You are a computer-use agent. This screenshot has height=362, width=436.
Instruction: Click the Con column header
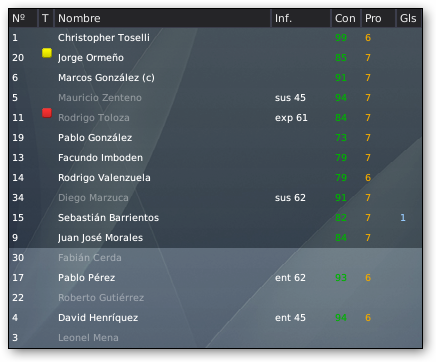click(x=346, y=18)
